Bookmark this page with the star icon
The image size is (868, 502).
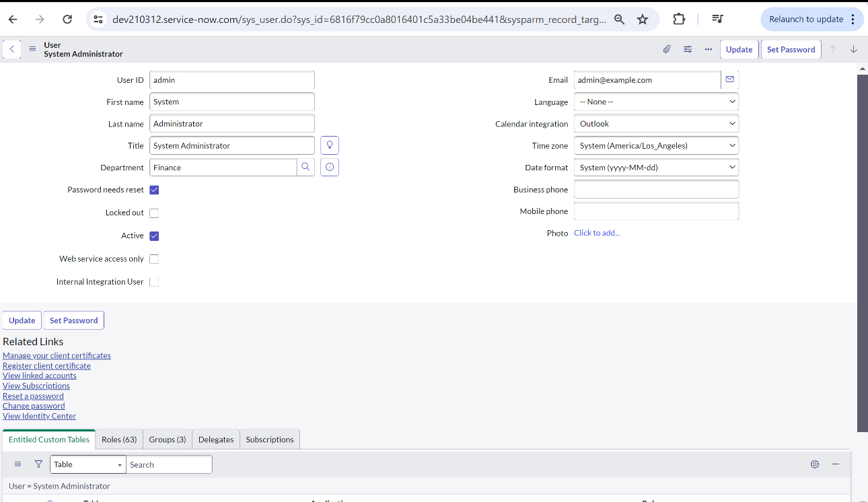tap(643, 20)
